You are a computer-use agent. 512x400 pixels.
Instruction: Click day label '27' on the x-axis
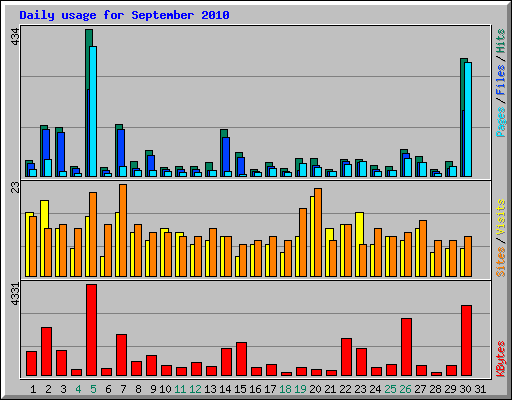tap(420, 389)
